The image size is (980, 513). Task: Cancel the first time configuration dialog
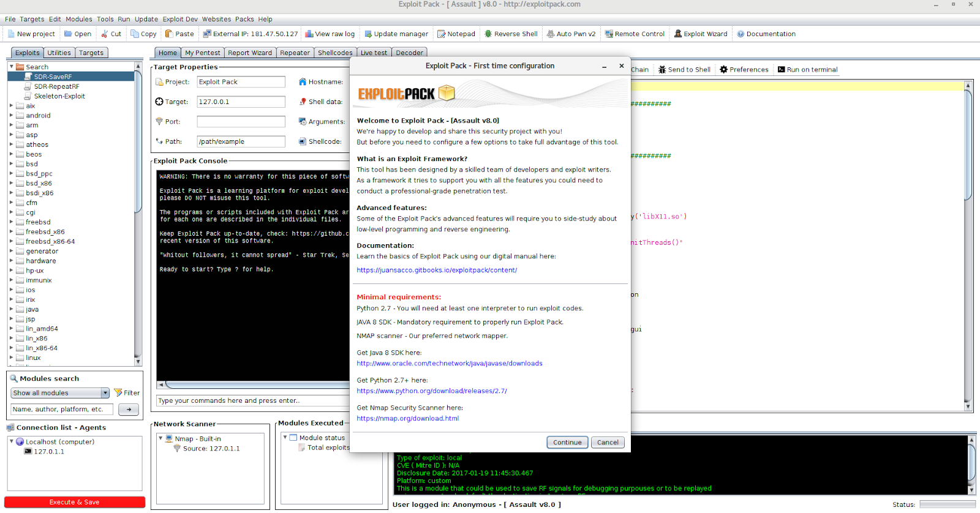tap(608, 442)
